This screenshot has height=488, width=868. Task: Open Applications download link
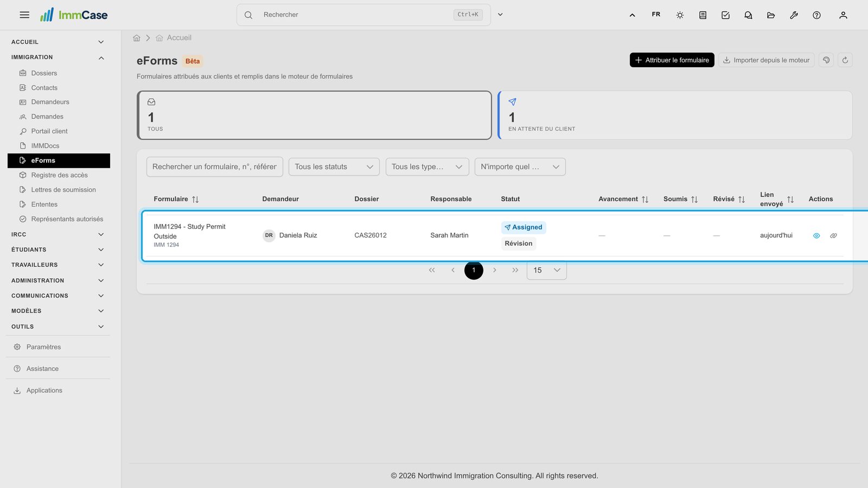coord(44,390)
